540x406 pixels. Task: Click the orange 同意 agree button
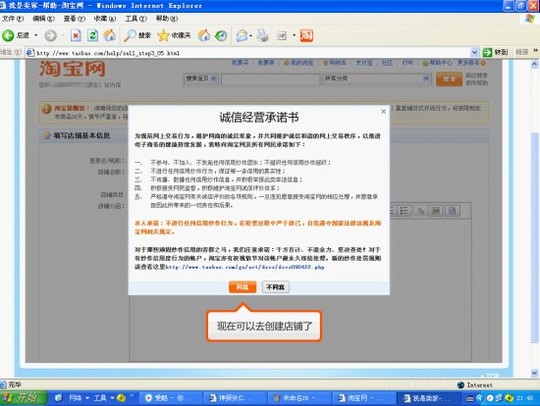click(242, 287)
